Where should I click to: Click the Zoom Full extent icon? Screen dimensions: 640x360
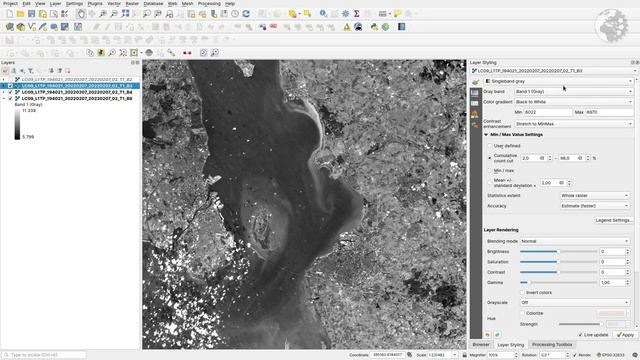point(125,14)
